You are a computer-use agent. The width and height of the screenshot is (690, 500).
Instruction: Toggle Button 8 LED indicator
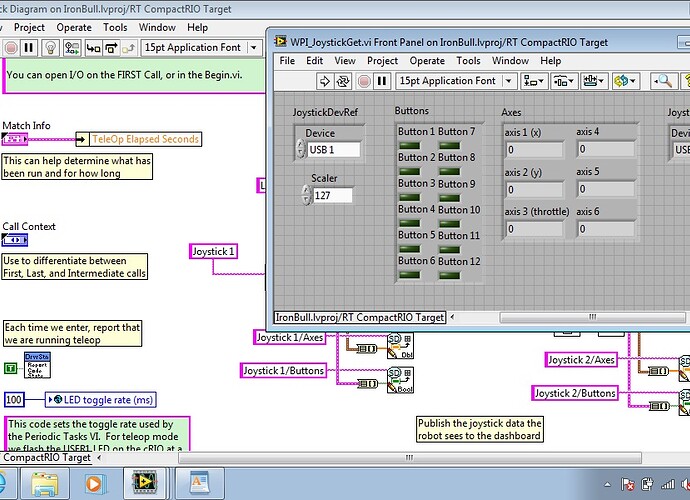449,171
